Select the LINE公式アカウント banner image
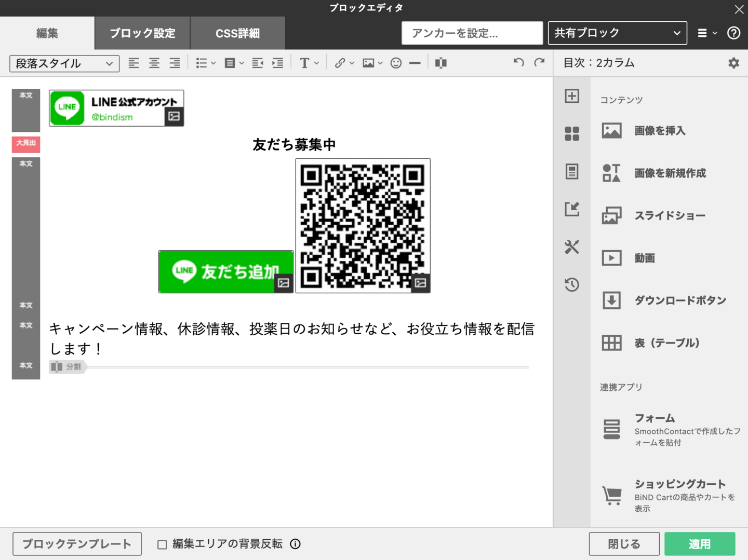 (116, 108)
